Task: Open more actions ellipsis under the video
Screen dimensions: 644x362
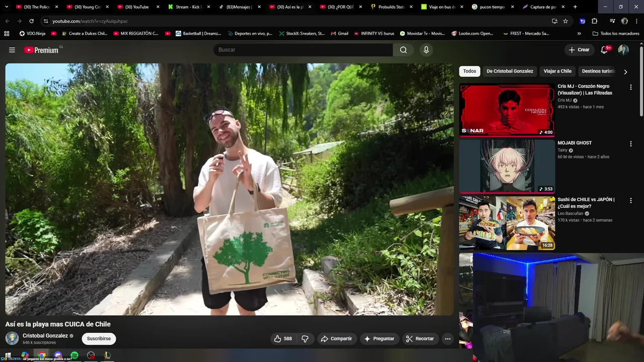Action: click(448, 339)
